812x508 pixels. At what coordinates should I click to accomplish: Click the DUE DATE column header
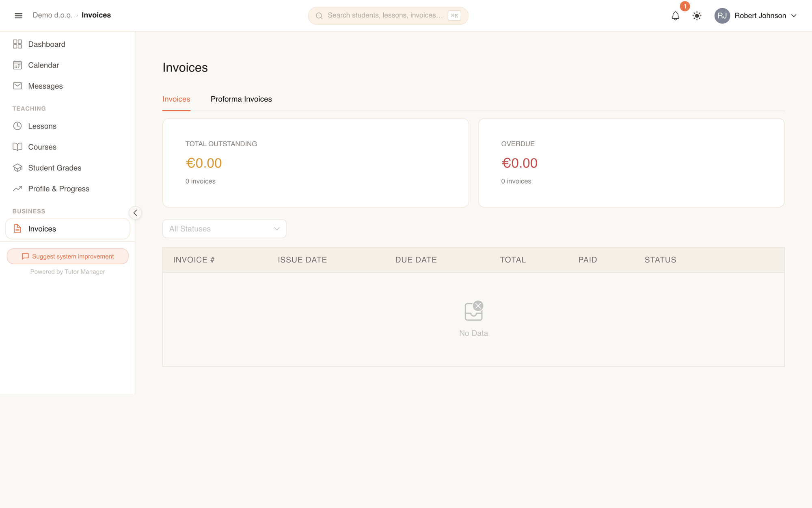pos(416,260)
